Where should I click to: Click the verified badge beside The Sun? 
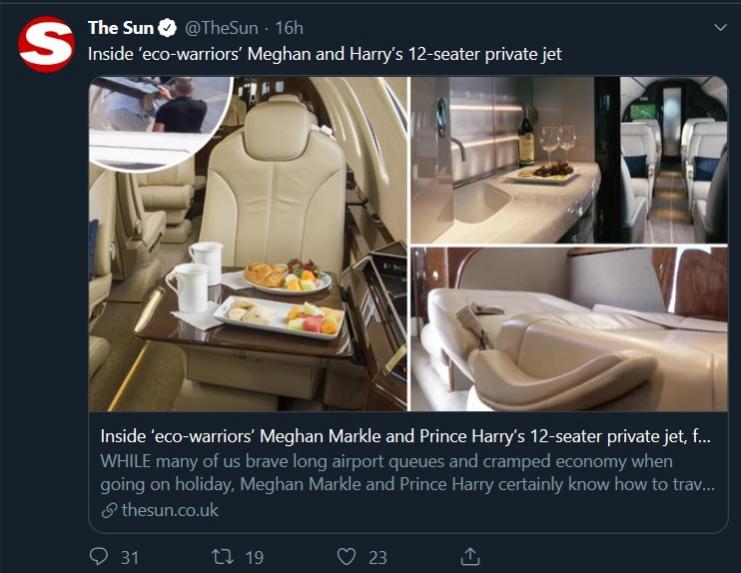(x=170, y=28)
